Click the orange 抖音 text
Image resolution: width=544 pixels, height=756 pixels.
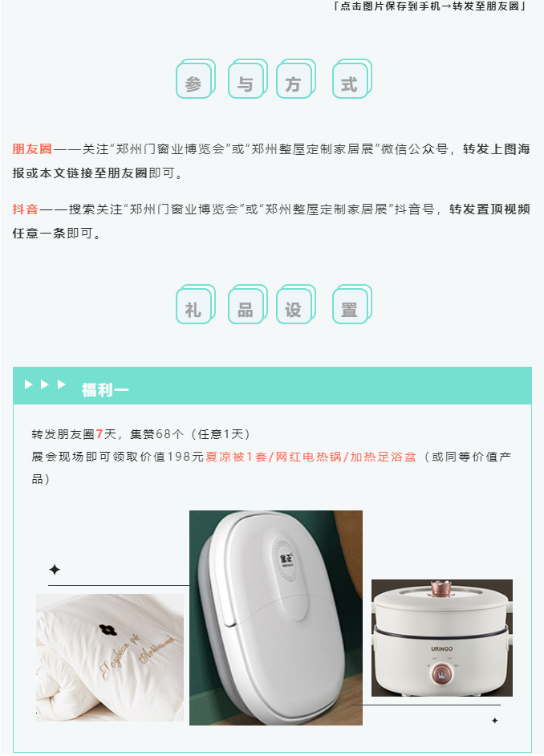point(25,209)
